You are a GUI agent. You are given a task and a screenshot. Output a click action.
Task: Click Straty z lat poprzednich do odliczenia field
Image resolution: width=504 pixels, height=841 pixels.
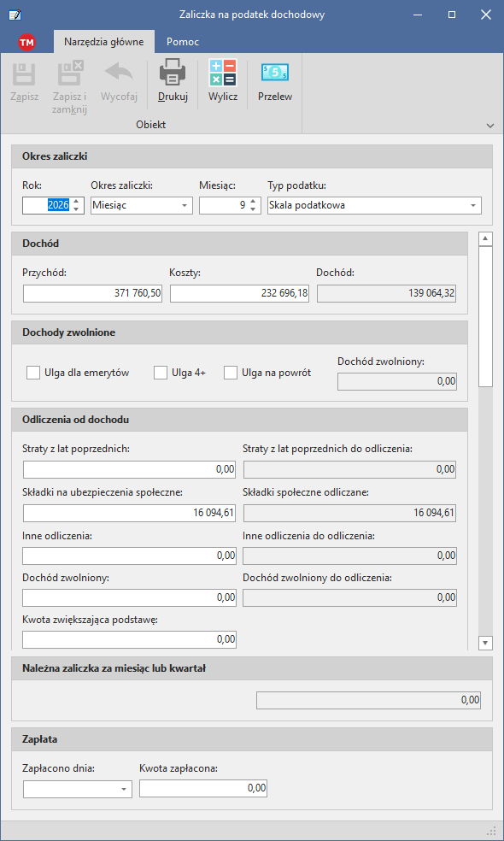coord(349,469)
